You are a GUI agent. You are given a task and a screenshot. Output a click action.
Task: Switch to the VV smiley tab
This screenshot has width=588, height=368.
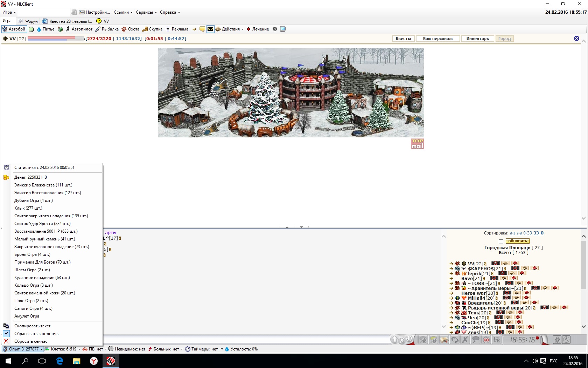tap(103, 21)
